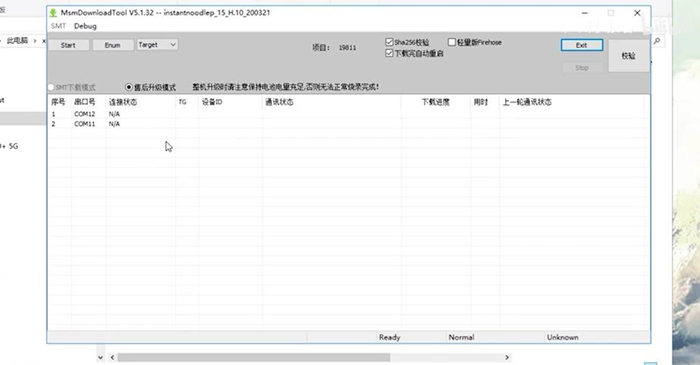Click the horizontal scrollbar thumb
The image size is (700, 365).
click(254, 357)
